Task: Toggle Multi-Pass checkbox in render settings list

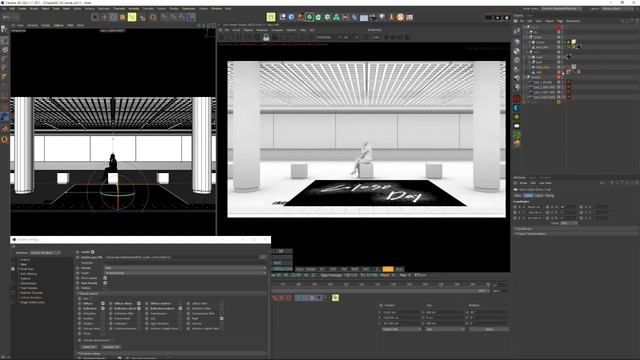Action: pyautogui.click(x=13, y=269)
